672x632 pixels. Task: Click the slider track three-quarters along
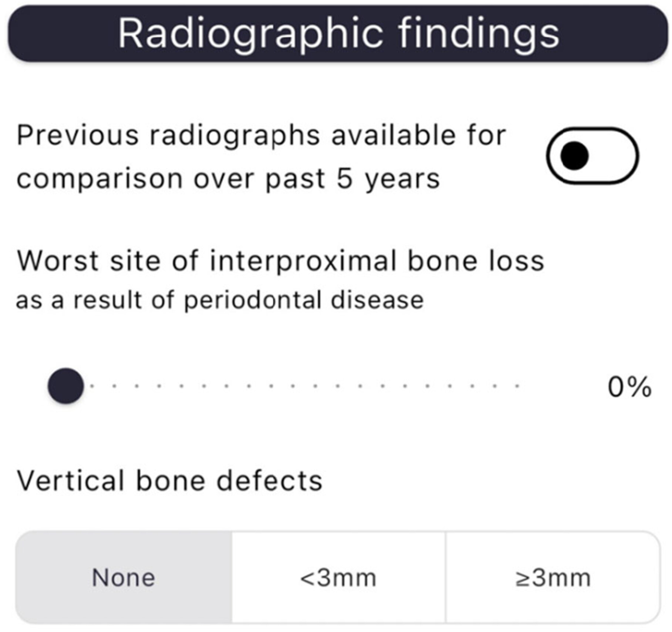coord(405,386)
